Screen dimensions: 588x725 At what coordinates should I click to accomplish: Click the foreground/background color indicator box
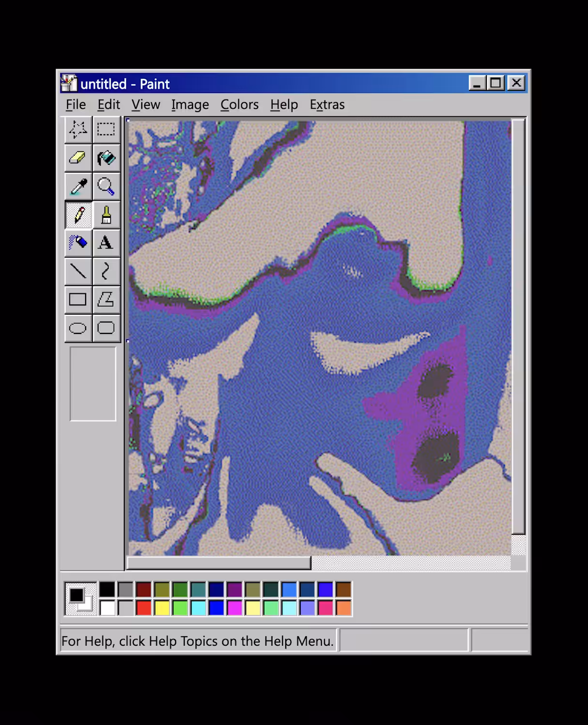coord(81,599)
